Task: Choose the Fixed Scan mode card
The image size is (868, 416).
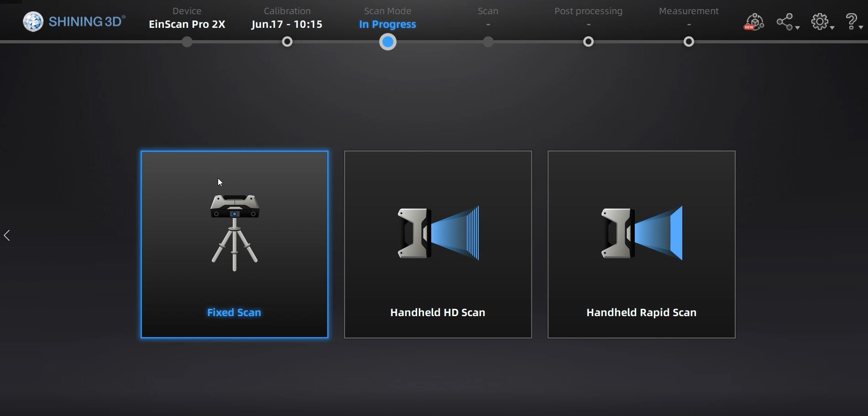Action: (234, 244)
